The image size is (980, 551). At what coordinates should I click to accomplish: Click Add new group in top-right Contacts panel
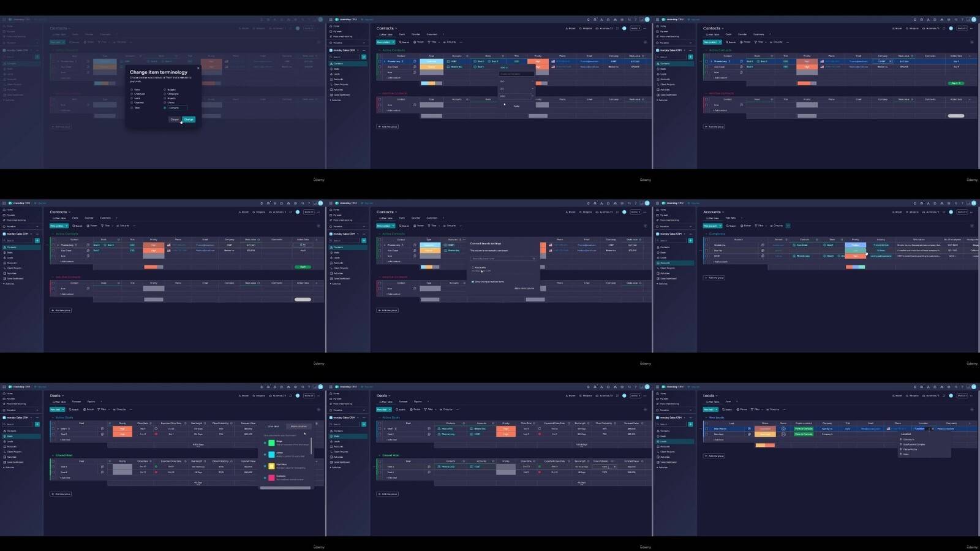[x=714, y=127]
